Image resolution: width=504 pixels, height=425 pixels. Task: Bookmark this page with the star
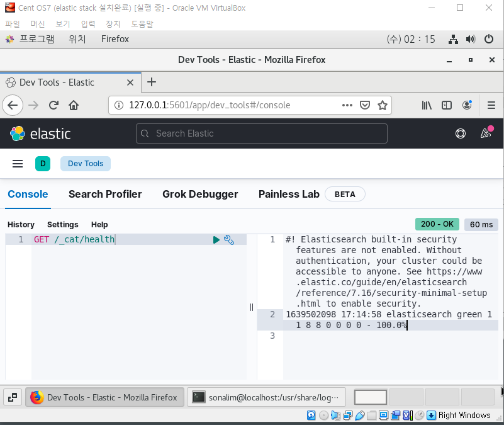[x=383, y=105]
